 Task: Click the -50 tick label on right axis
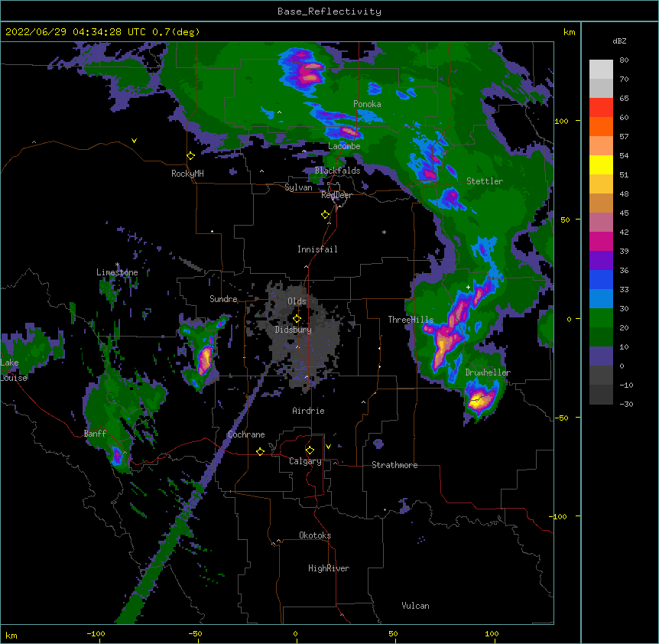coord(561,418)
